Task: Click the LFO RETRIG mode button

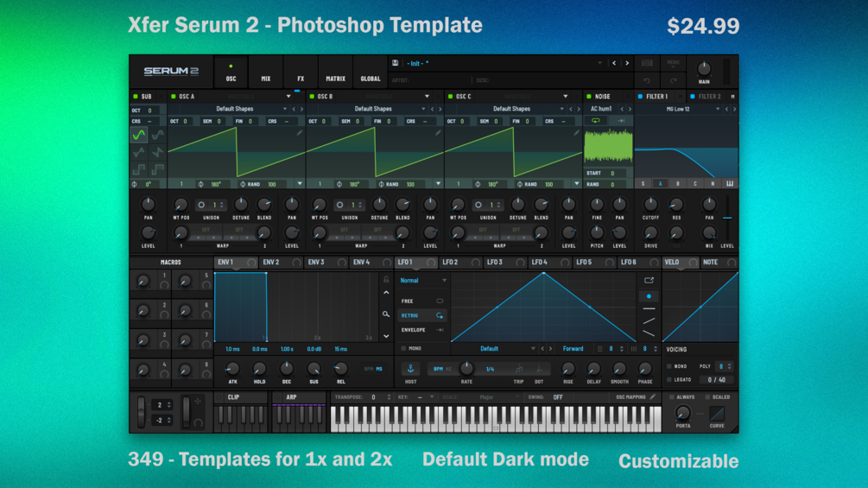Action: pos(421,315)
